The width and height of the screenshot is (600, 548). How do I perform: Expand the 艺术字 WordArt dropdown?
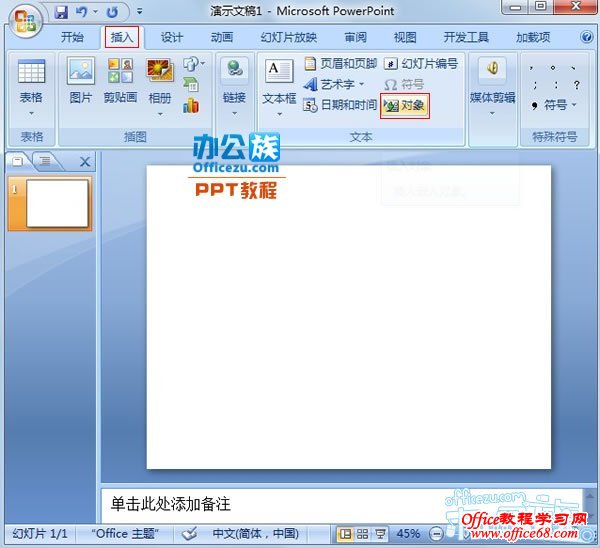(362, 85)
